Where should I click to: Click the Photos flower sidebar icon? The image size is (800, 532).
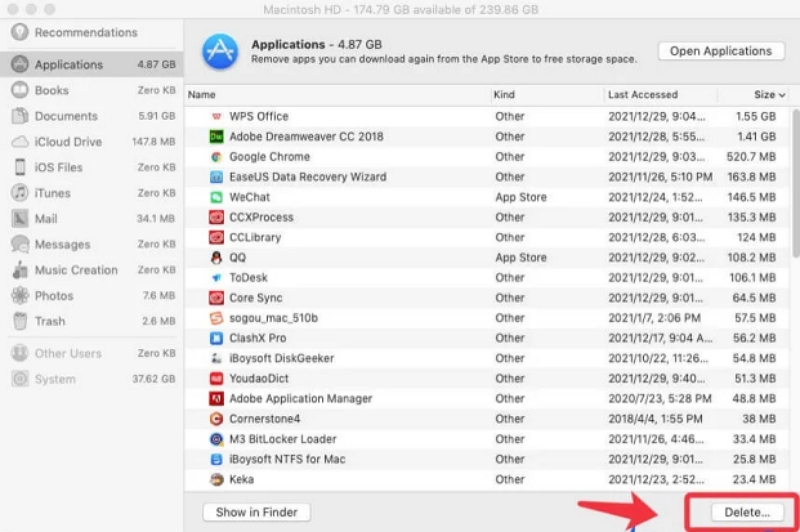[20, 295]
